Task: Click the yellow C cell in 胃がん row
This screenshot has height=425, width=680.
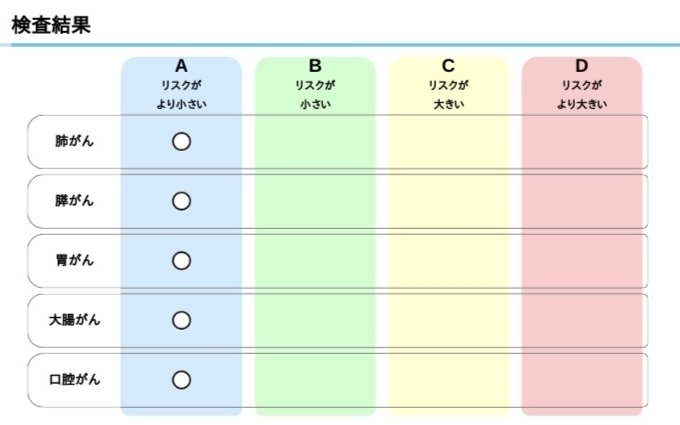Action: [x=448, y=260]
